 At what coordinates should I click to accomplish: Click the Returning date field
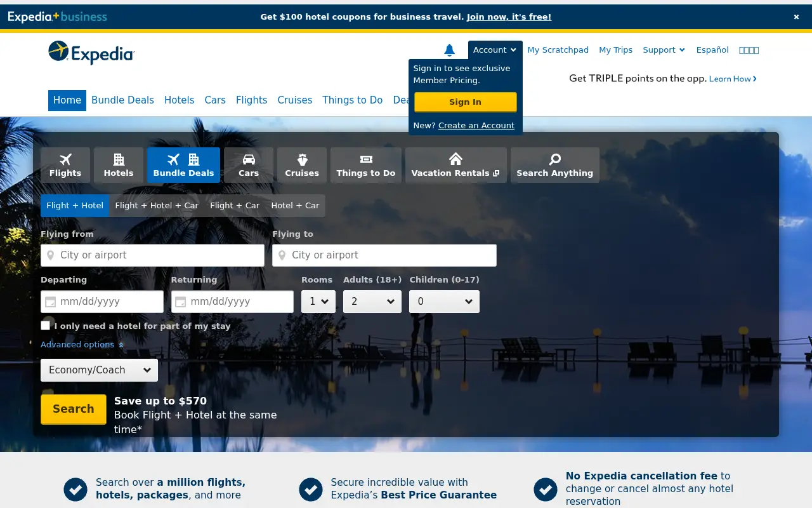[x=232, y=302]
